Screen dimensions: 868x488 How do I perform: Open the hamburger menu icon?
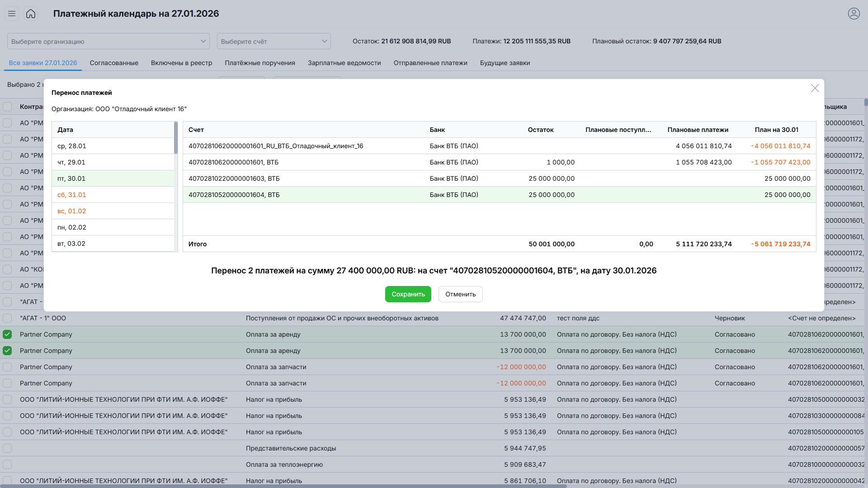(x=12, y=14)
